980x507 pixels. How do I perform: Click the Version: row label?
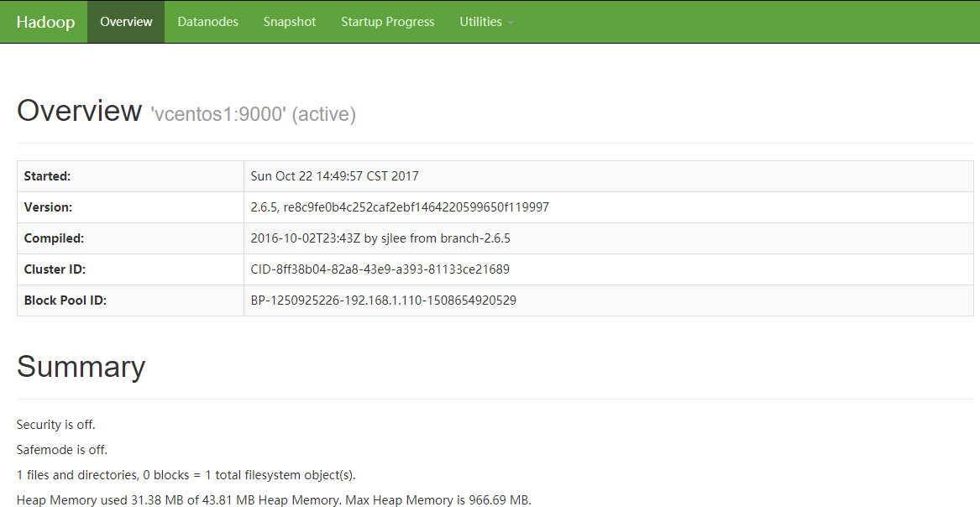pyautogui.click(x=48, y=207)
